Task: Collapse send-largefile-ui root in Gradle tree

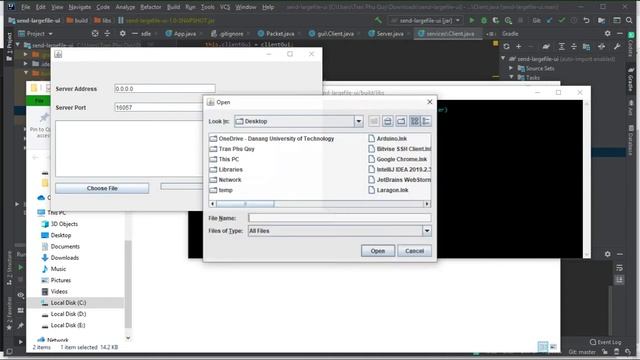Action: click(503, 59)
